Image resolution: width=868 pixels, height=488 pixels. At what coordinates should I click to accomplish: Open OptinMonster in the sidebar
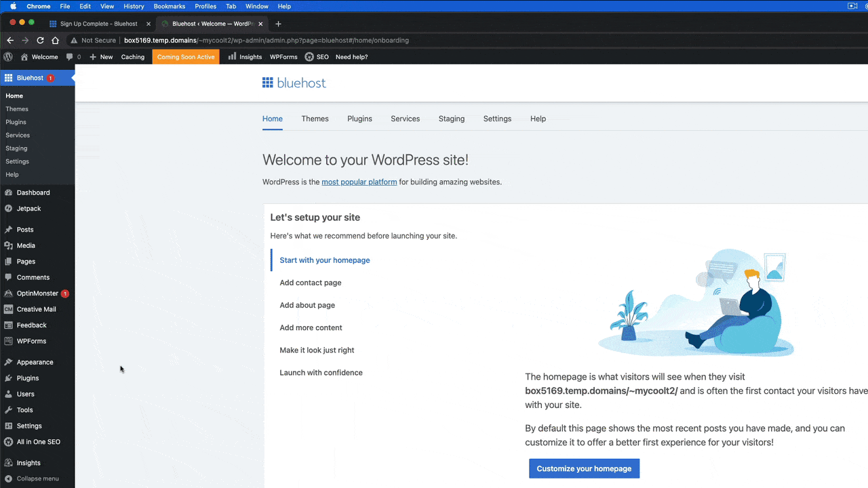[x=37, y=293]
